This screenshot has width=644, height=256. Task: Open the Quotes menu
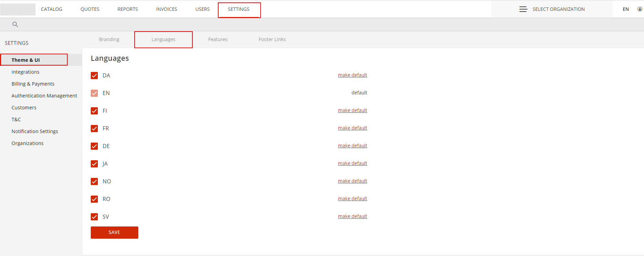click(90, 9)
